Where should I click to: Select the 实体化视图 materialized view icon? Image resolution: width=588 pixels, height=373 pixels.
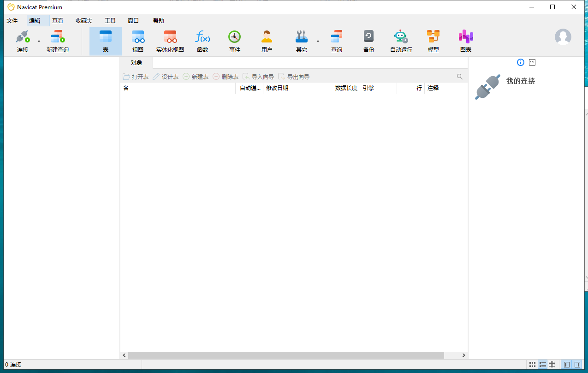(x=170, y=41)
